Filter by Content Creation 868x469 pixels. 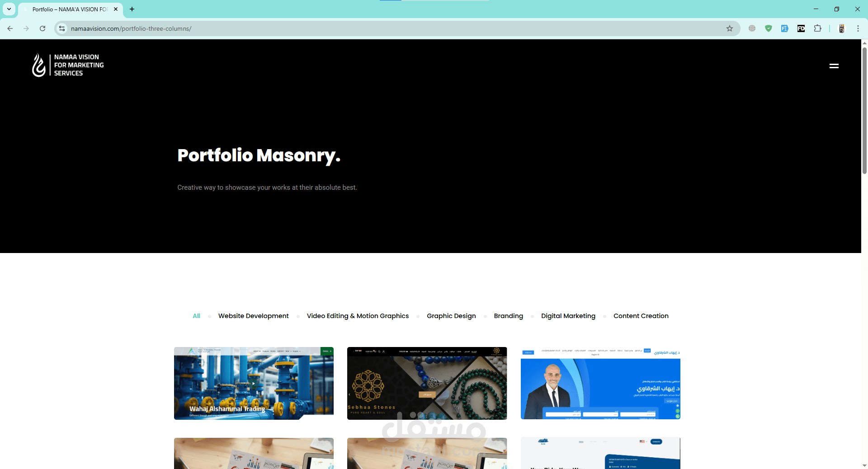(x=641, y=316)
